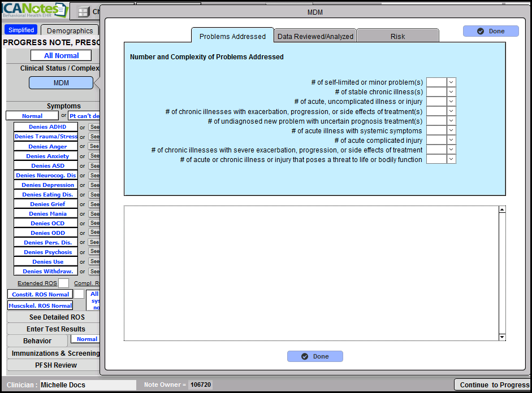This screenshot has width=532, height=393.
Task: Select Denies Pers. Dis.
Action: tap(46, 243)
